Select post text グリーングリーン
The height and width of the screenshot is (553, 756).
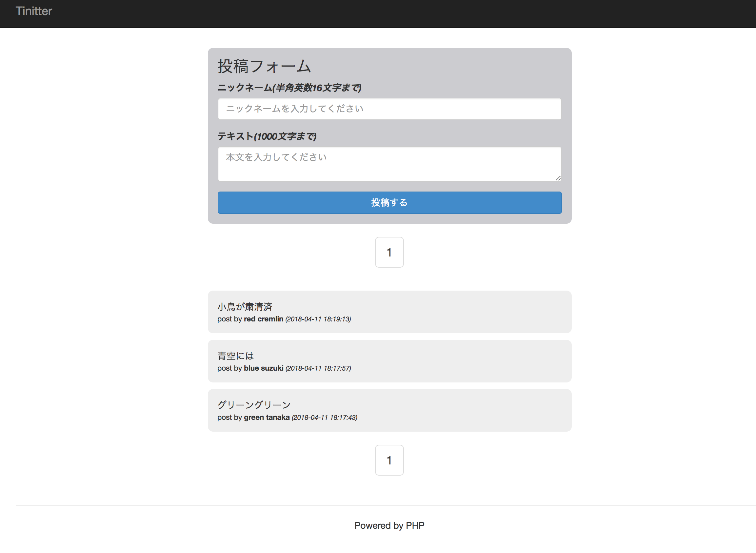coord(254,405)
